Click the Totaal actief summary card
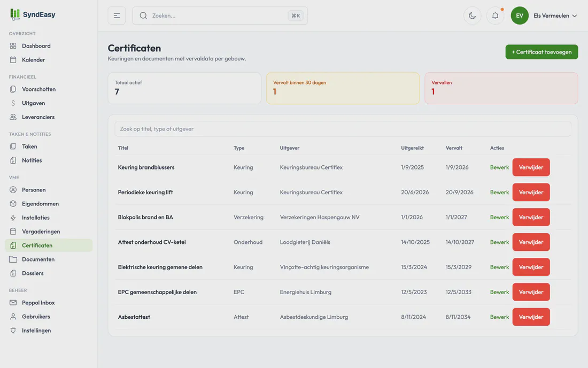The width and height of the screenshot is (588, 368). [184, 89]
